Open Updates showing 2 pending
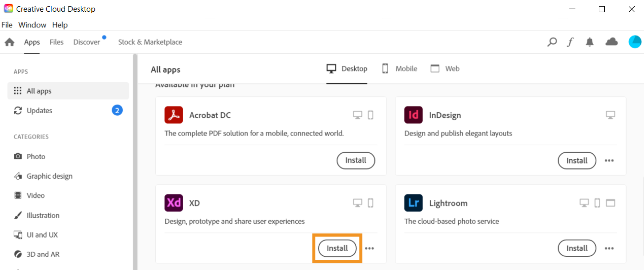 point(39,110)
